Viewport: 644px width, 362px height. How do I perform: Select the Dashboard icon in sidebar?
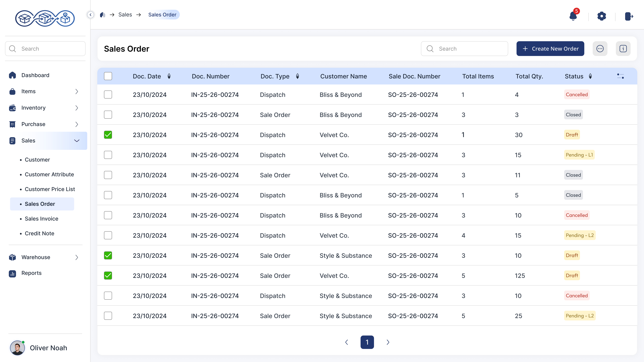[12, 75]
